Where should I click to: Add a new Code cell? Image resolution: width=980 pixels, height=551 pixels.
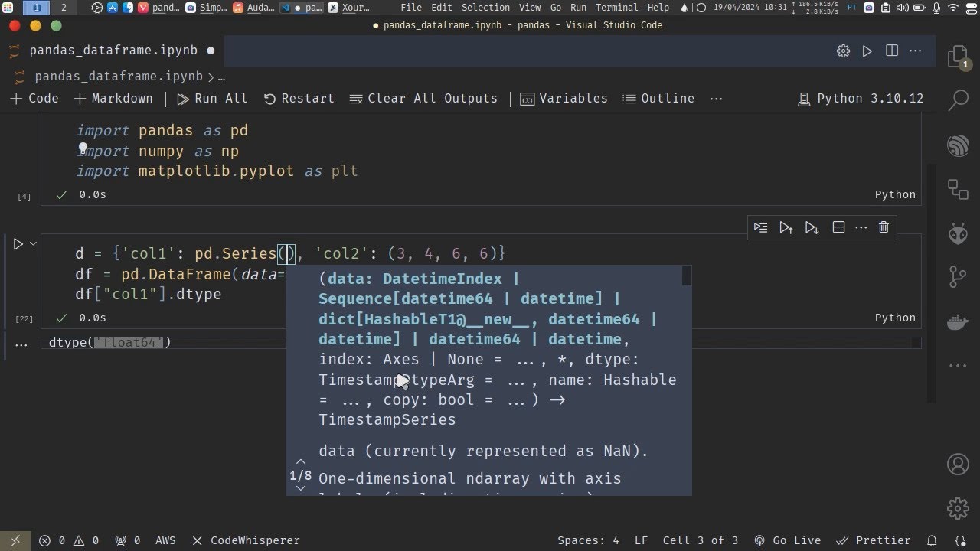[x=35, y=99]
